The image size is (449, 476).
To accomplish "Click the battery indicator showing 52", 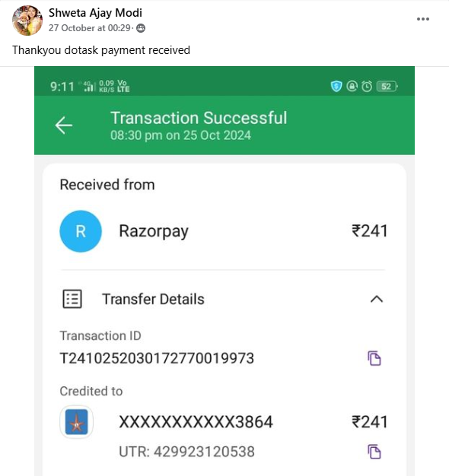I will [387, 86].
